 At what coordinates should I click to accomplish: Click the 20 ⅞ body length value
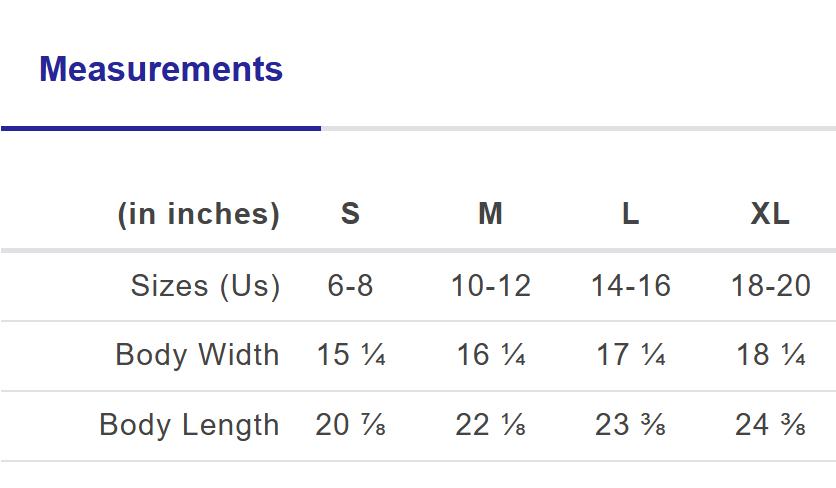pyautogui.click(x=350, y=425)
